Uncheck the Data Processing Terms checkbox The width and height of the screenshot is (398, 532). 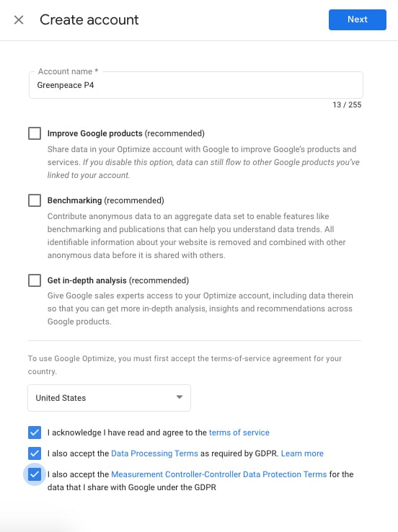35,453
